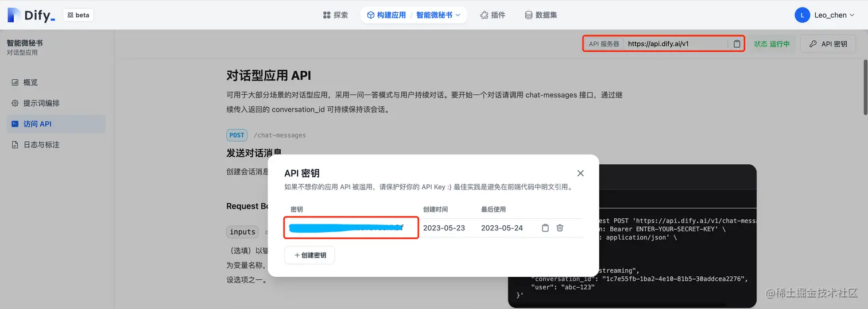Click the POST method badge
Viewport: 868px width, 309px height.
click(x=237, y=135)
